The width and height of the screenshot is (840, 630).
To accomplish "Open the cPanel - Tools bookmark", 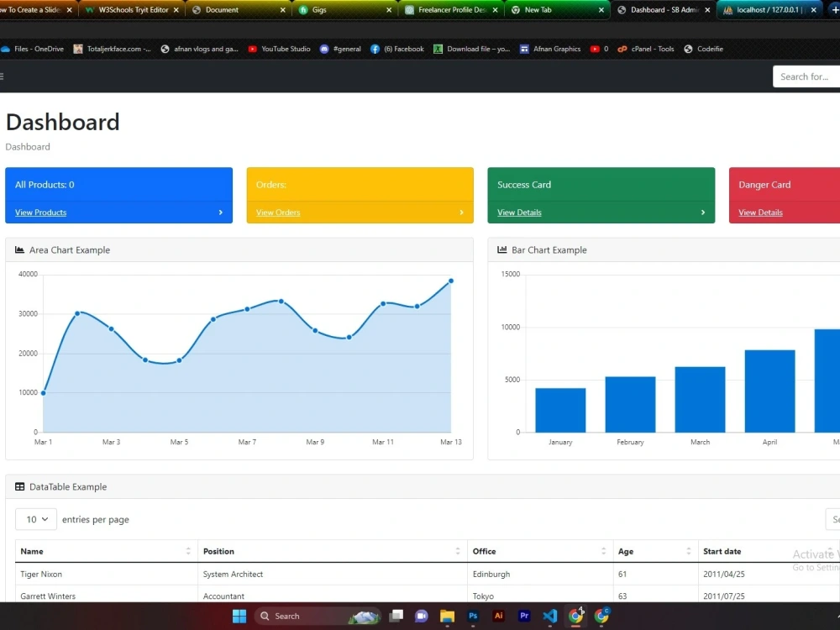I will coord(646,49).
